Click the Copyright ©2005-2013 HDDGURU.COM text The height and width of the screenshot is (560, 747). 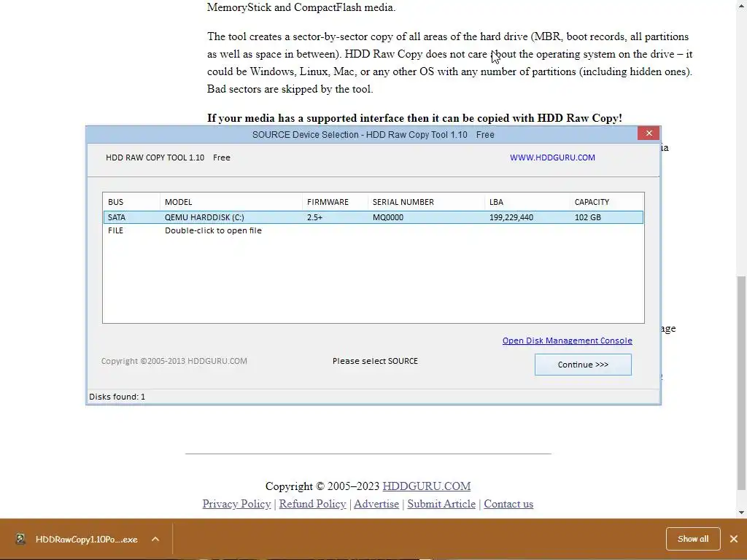click(174, 361)
